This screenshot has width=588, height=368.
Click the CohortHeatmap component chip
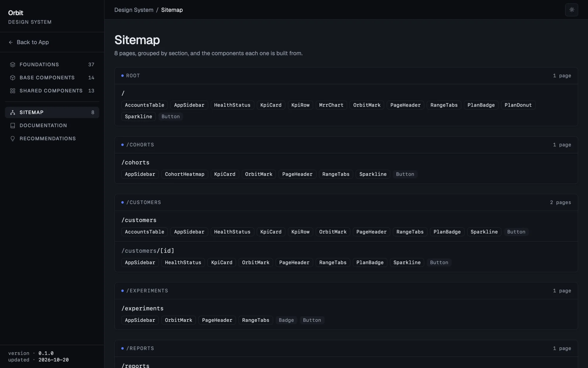point(185,174)
